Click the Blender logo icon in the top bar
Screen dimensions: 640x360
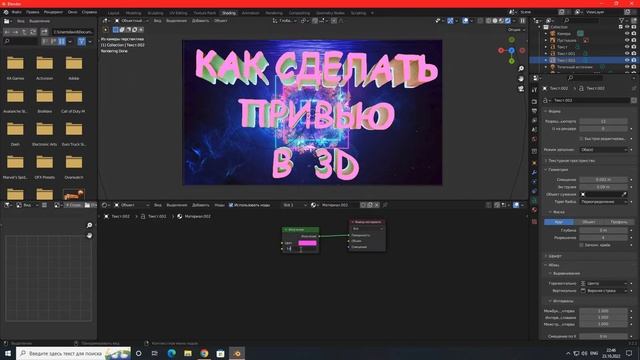6,12
